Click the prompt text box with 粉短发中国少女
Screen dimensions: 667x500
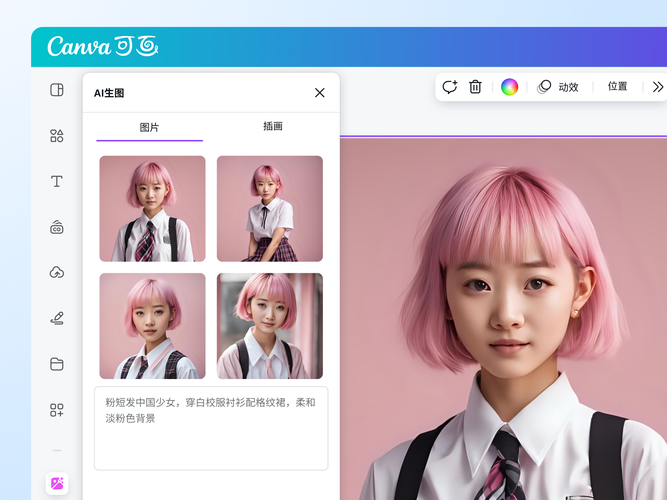(x=211, y=428)
